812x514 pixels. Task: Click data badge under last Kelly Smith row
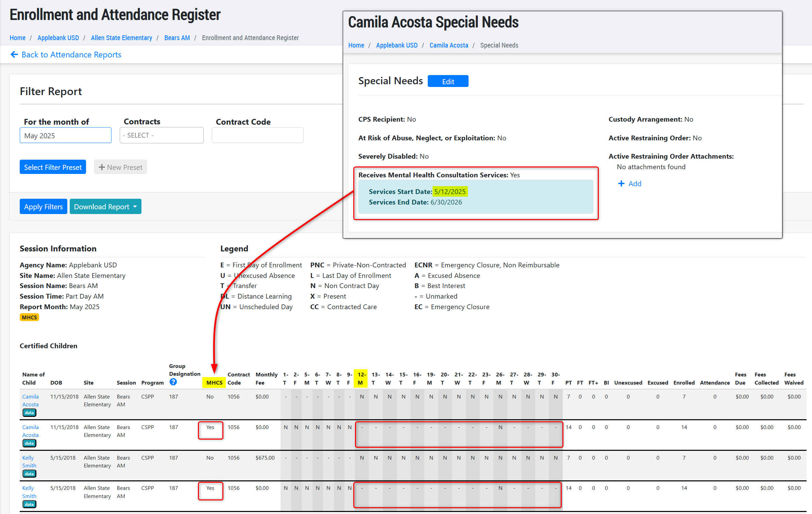[29, 504]
